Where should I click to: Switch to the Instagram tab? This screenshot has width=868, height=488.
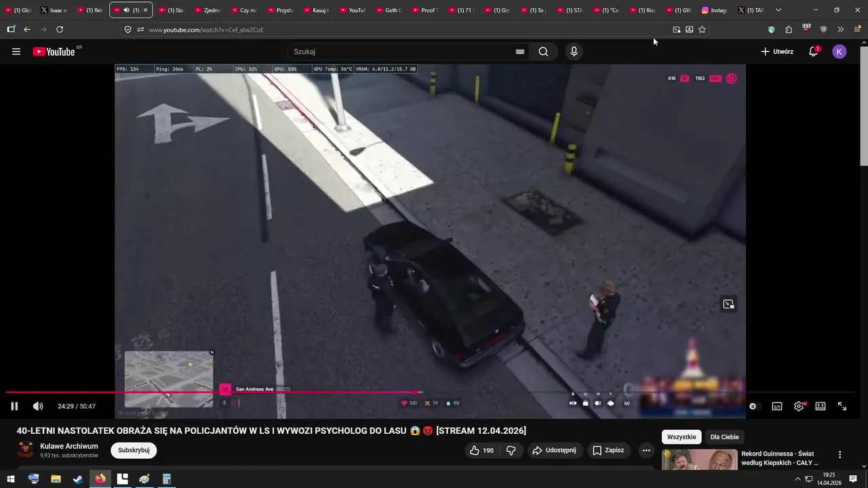(x=714, y=10)
